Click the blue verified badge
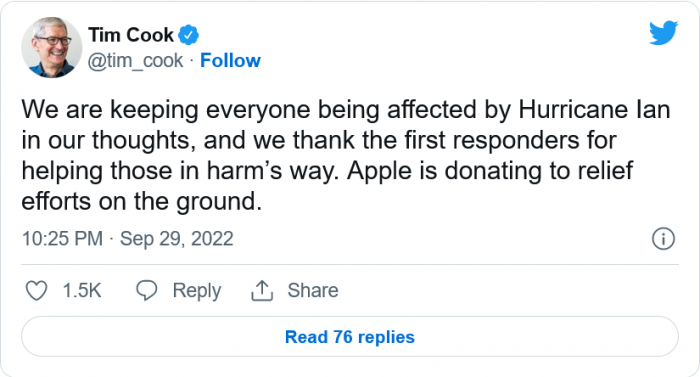Screen dimensions: 700x377 pyautogui.click(x=189, y=35)
